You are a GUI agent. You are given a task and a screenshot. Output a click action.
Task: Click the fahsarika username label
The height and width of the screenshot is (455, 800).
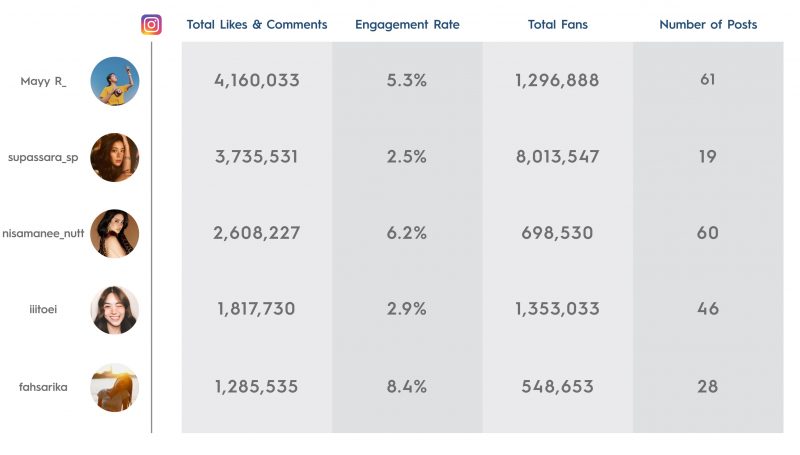tap(43, 387)
